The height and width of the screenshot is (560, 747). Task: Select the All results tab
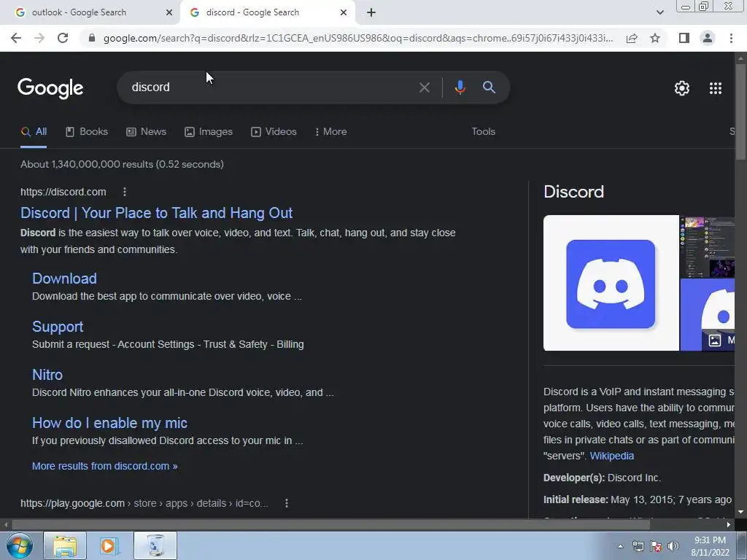click(x=34, y=132)
